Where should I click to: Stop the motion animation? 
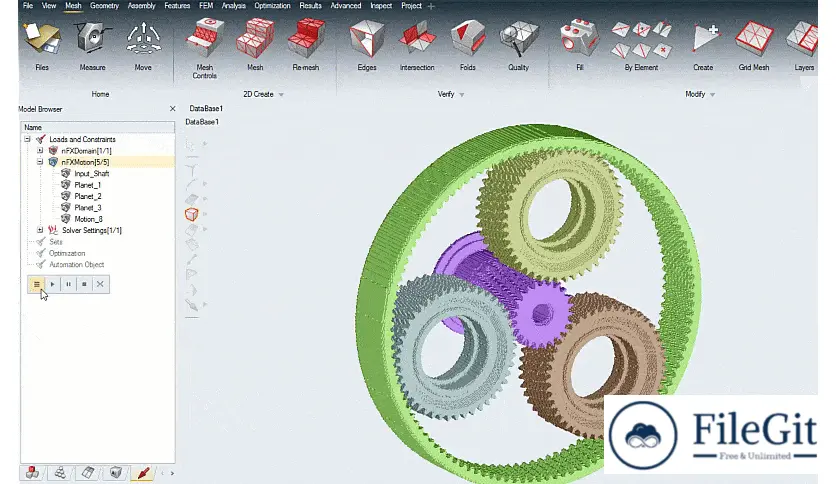pos(84,284)
